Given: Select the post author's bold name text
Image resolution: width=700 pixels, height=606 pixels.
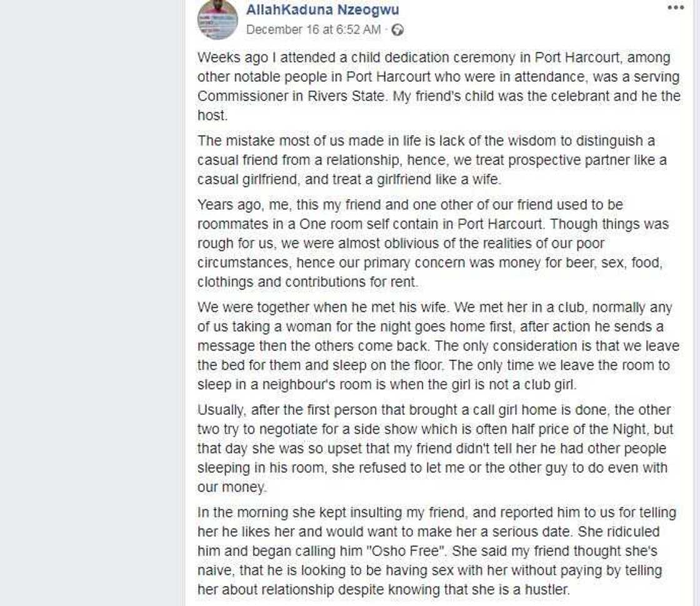Looking at the screenshot, I should [x=321, y=10].
